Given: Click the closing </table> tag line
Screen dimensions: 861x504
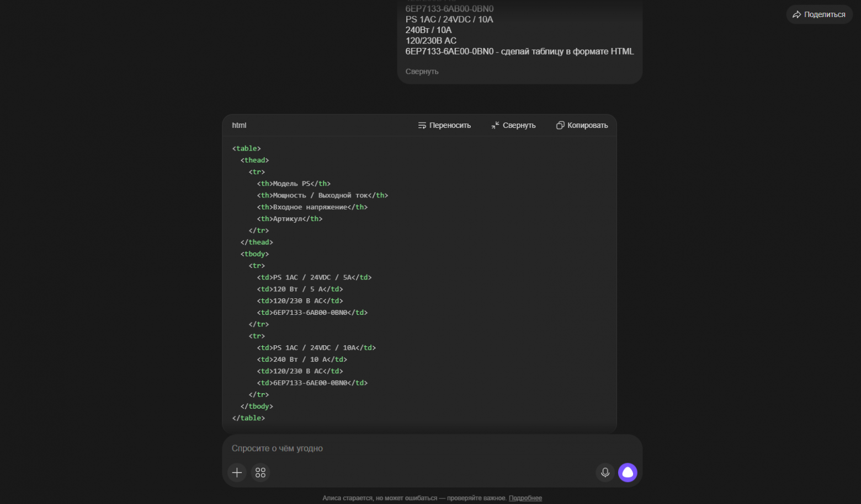Looking at the screenshot, I should click(248, 418).
